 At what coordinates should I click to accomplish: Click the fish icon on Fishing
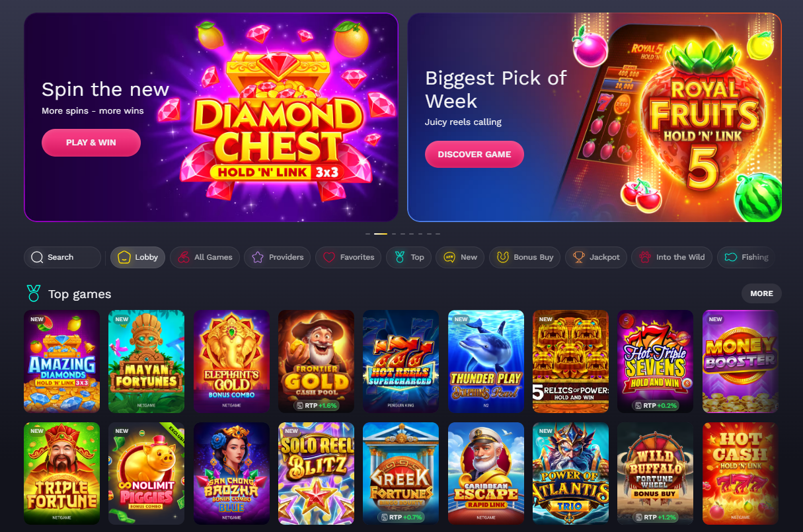tap(731, 257)
